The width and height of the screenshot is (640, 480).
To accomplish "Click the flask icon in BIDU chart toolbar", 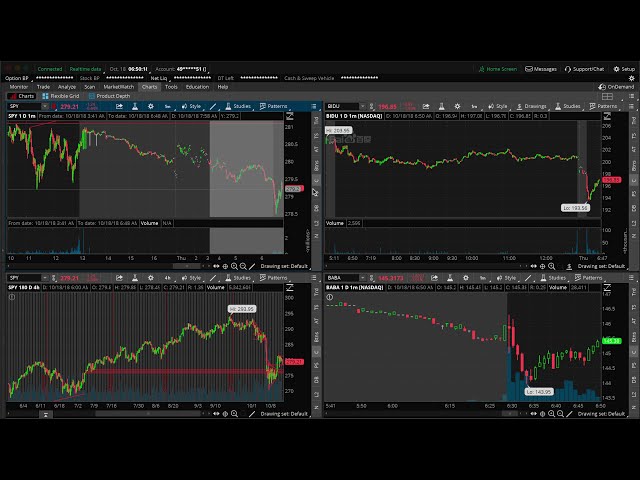I will pyautogui.click(x=442, y=107).
